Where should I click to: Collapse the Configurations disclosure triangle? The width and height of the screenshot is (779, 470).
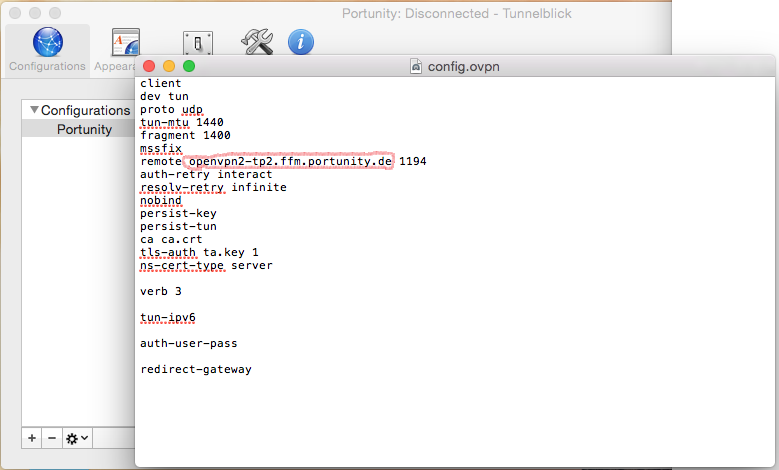34,110
